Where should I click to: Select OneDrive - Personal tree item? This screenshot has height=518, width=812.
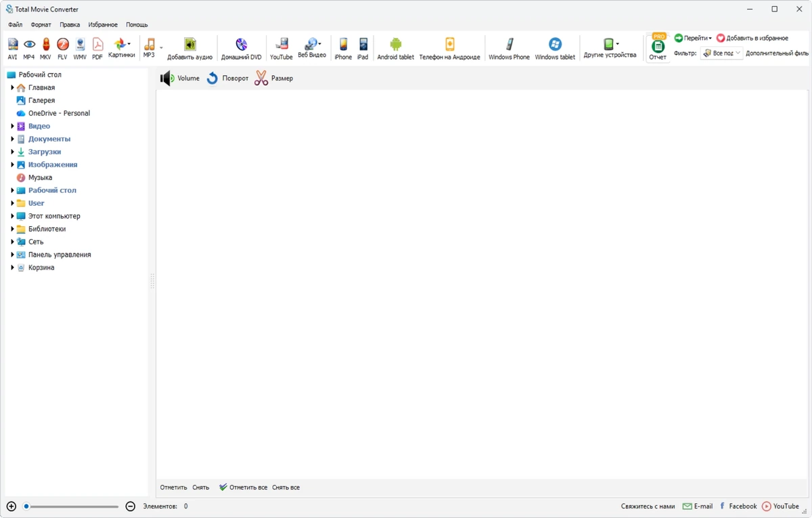pyautogui.click(x=59, y=114)
